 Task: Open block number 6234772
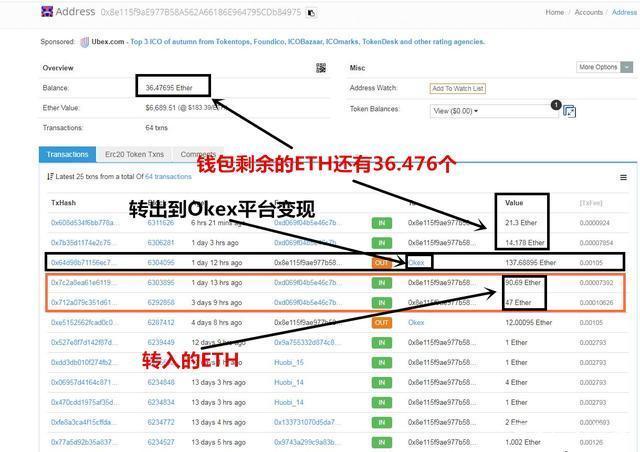(160, 422)
